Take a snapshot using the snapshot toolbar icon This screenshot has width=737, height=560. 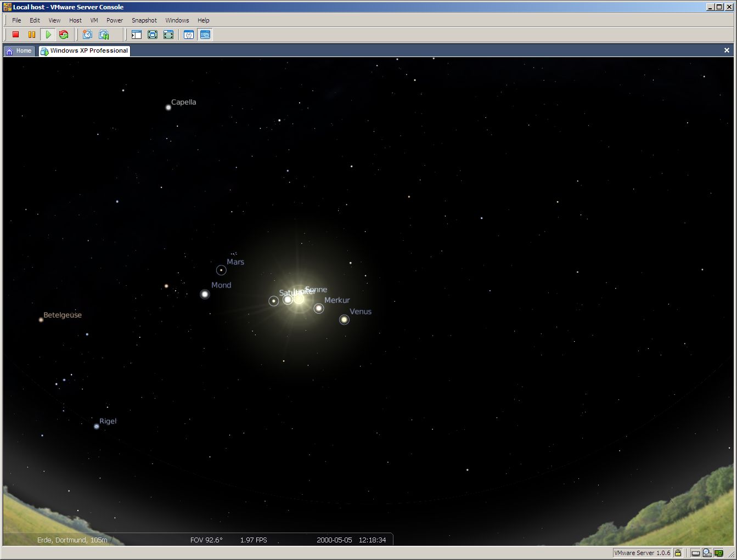click(87, 35)
